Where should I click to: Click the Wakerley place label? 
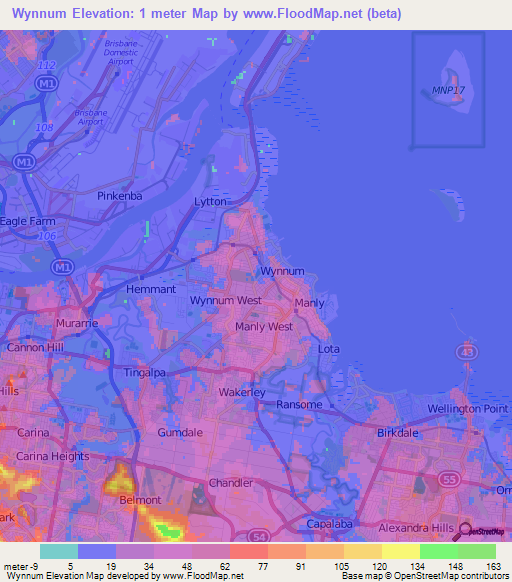pyautogui.click(x=242, y=392)
